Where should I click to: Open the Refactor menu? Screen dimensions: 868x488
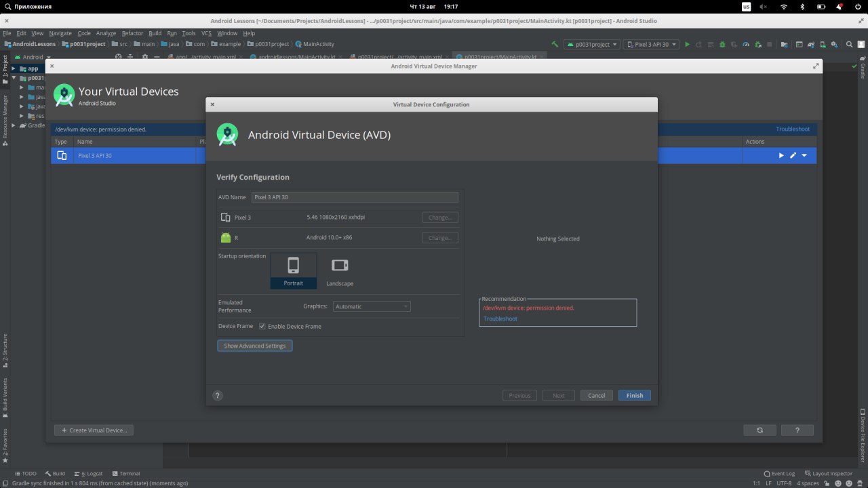[x=132, y=33]
